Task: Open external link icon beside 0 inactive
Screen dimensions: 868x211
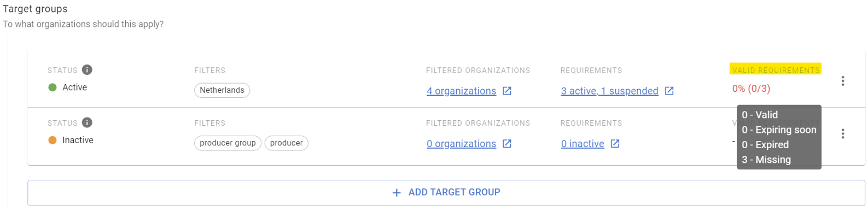Action: click(615, 143)
